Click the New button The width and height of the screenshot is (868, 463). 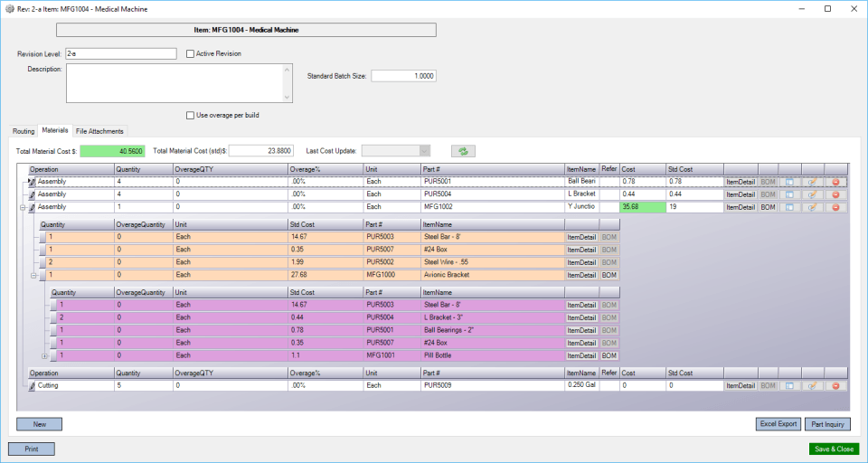pyautogui.click(x=39, y=424)
